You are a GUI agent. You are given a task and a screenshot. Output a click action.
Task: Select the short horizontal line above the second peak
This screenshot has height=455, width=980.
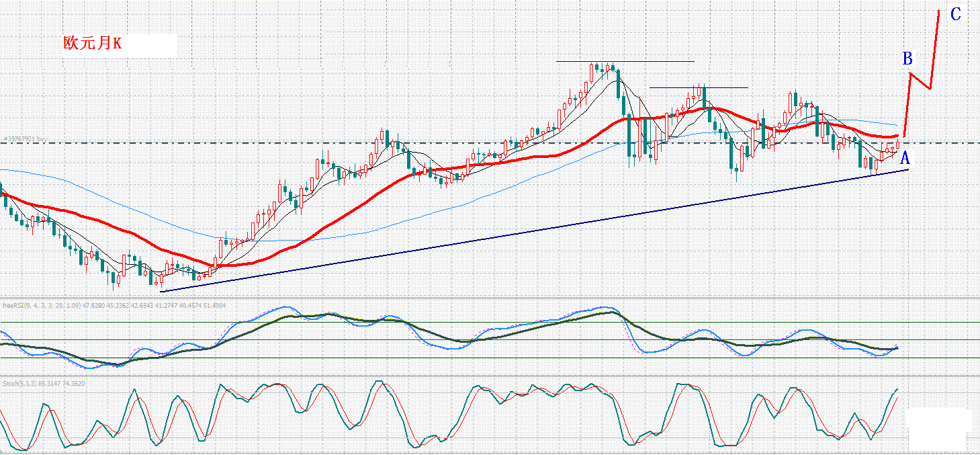(x=699, y=87)
